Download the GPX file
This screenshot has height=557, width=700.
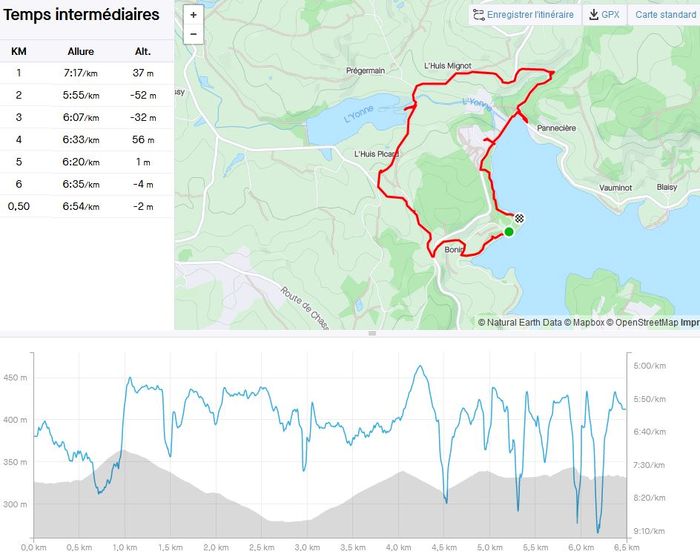coord(604,15)
